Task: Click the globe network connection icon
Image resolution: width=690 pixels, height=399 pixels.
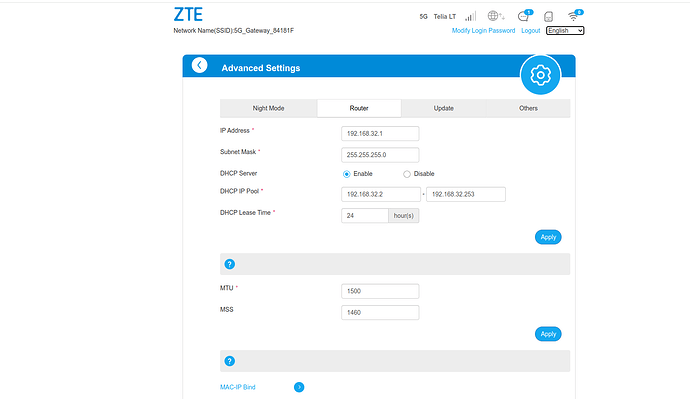Action: point(495,16)
